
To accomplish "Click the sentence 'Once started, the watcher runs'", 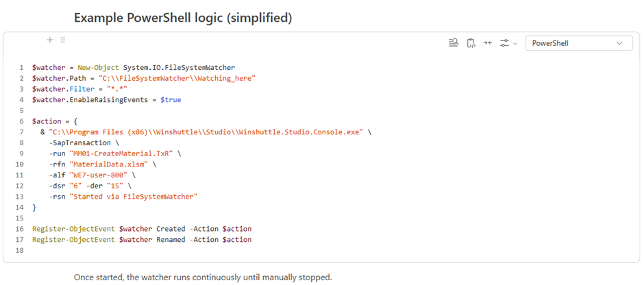I will click(x=203, y=277).
